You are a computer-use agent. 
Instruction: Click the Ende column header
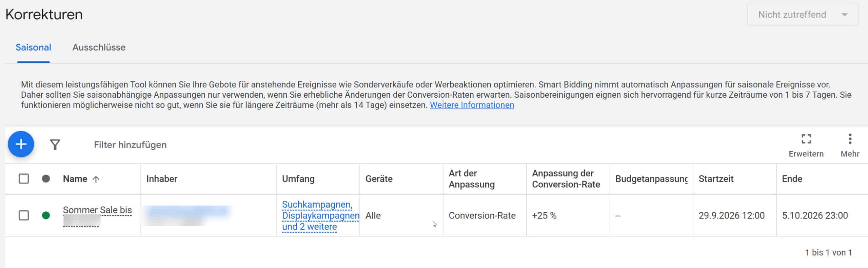point(792,179)
